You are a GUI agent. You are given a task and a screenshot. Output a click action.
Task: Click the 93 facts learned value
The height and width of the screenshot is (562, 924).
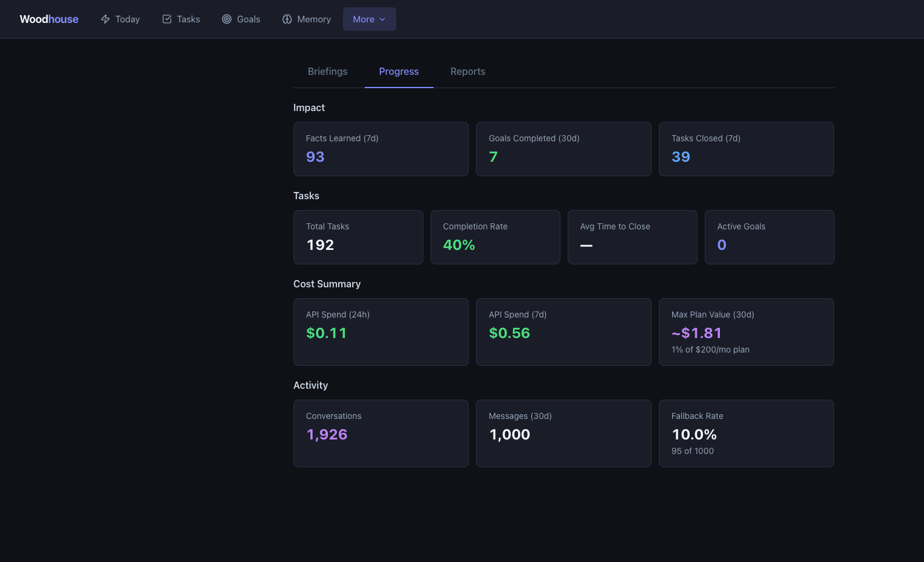pyautogui.click(x=315, y=157)
